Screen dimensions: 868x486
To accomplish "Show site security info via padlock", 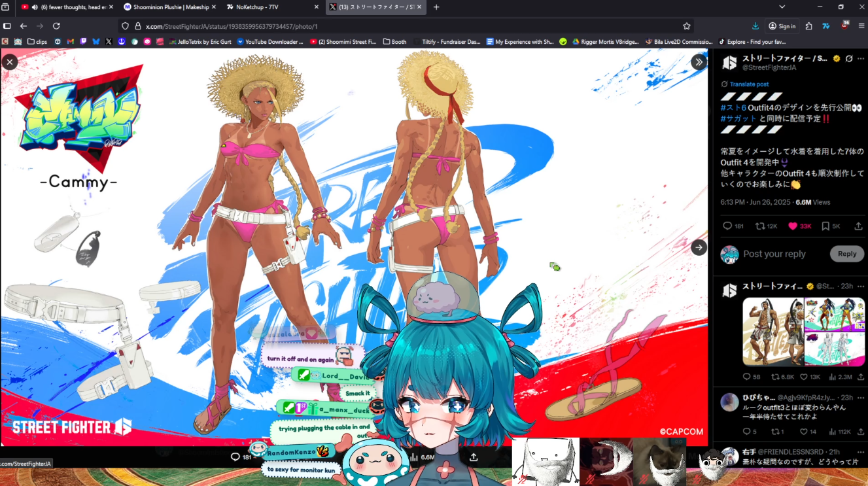I will [138, 26].
